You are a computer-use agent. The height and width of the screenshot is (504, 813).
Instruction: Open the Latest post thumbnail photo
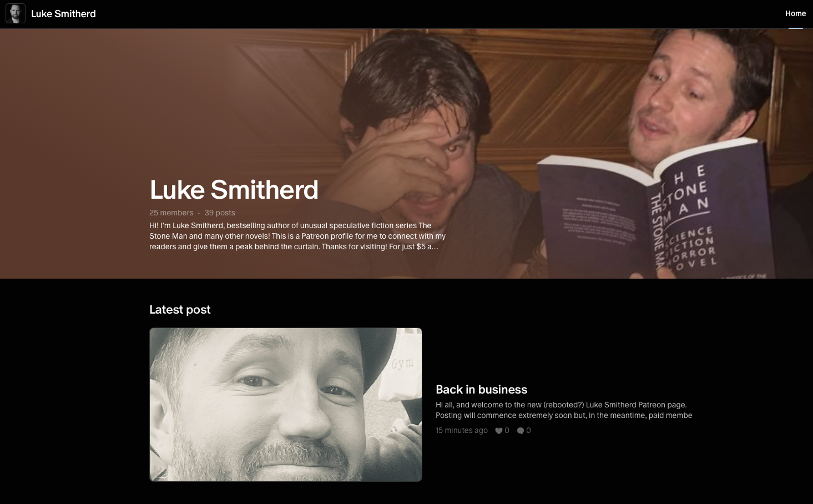(x=286, y=405)
